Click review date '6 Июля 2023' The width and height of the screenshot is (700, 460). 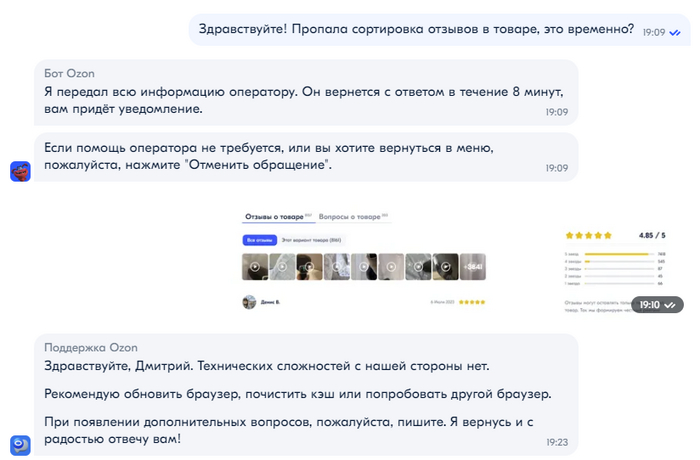pyautogui.click(x=442, y=302)
